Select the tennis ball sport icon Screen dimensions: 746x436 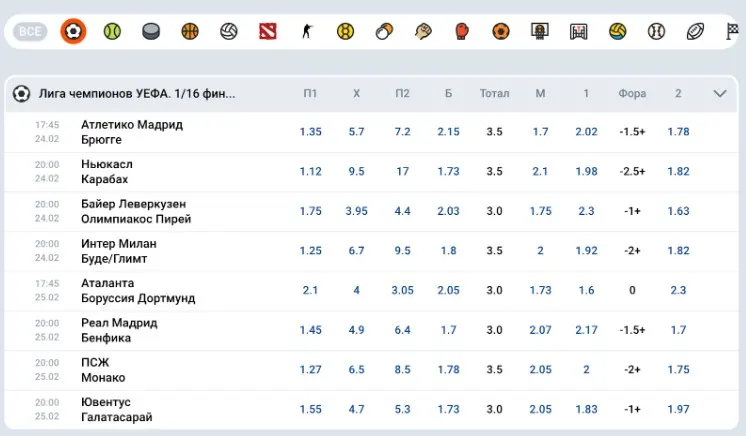pos(111,31)
